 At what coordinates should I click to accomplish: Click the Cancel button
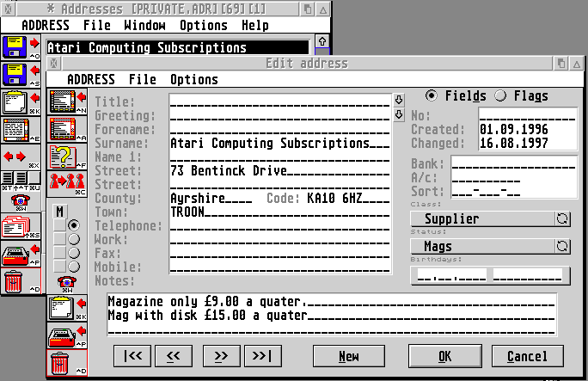(527, 356)
